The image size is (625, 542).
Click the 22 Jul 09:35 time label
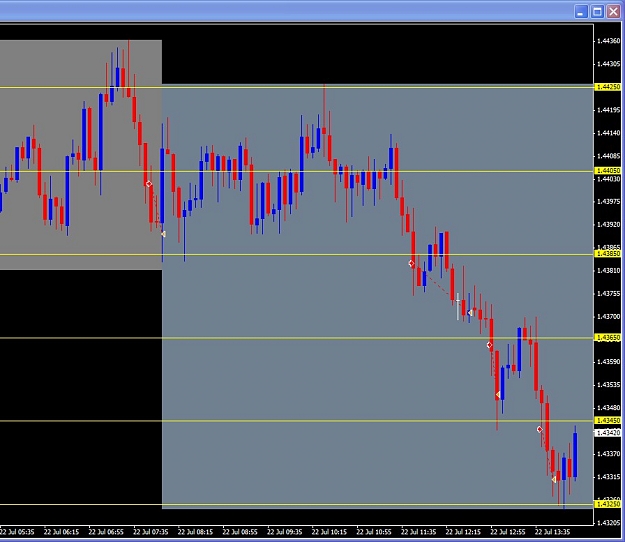[x=285, y=532]
